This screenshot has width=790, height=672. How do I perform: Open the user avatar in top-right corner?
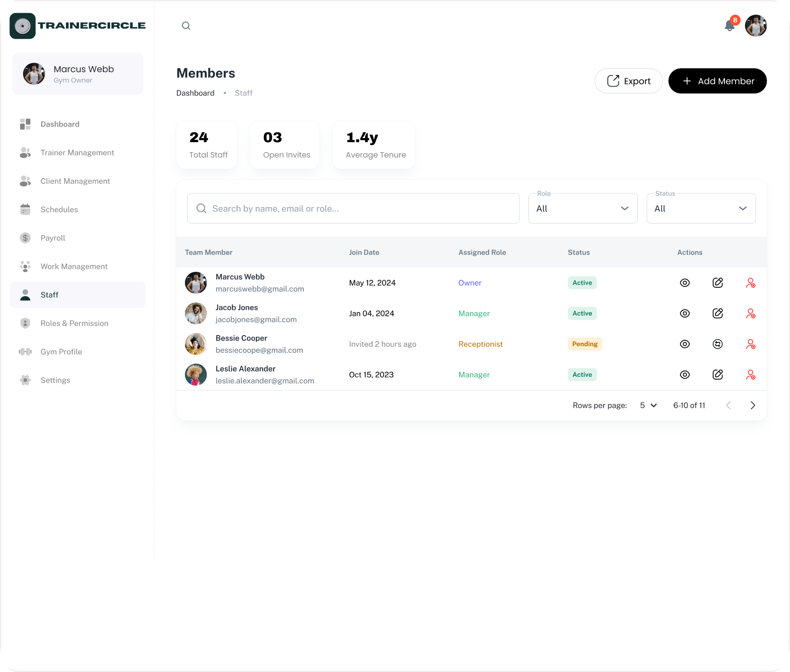click(x=756, y=26)
